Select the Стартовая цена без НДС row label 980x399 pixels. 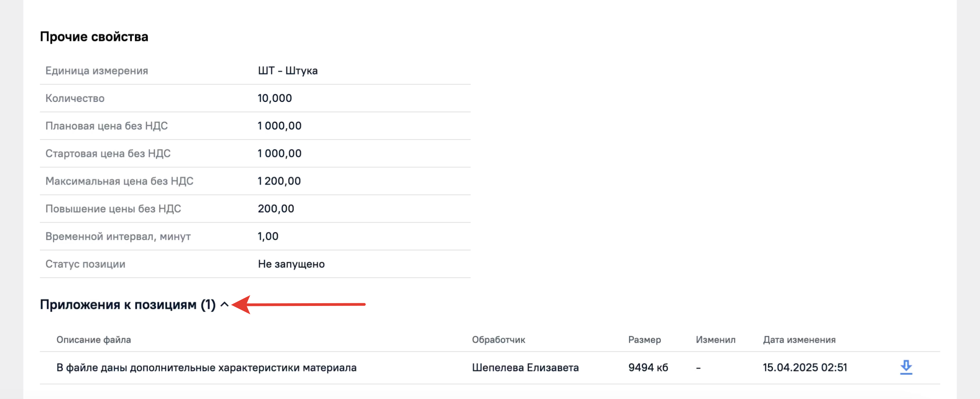108,153
